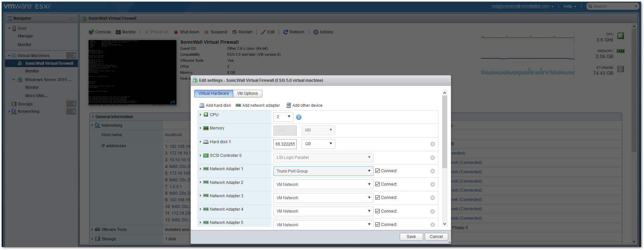This screenshot has height=250, width=644.
Task: Expand the Hard disk 1 row
Action: point(201,142)
